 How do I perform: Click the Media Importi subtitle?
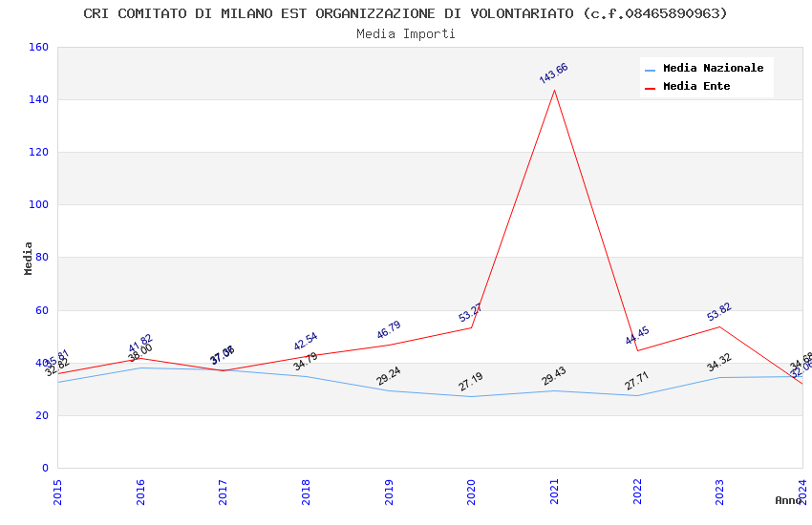tap(405, 33)
